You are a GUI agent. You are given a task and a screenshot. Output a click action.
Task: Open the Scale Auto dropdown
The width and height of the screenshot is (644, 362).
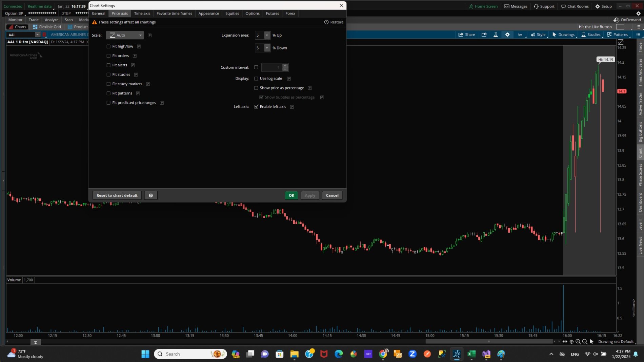click(125, 35)
